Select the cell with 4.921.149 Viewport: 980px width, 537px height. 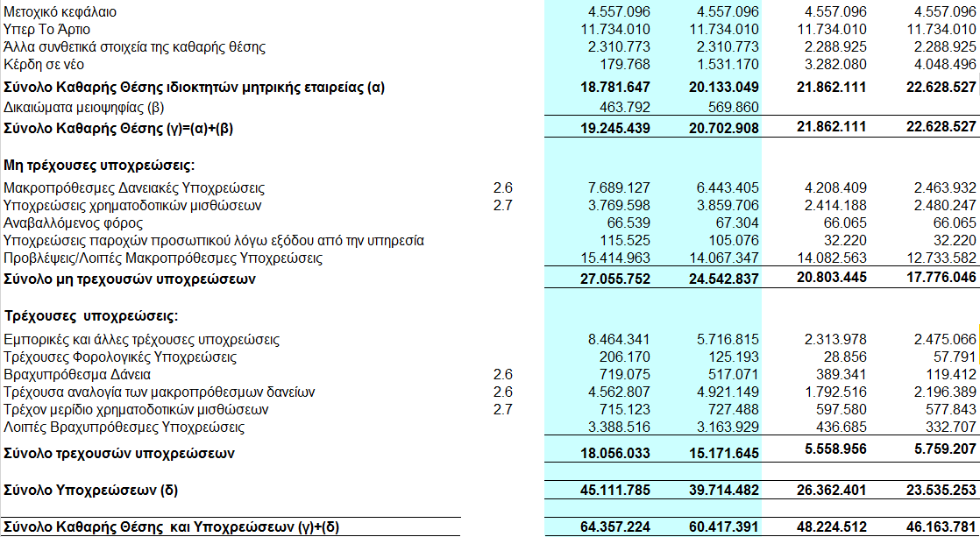(728, 392)
